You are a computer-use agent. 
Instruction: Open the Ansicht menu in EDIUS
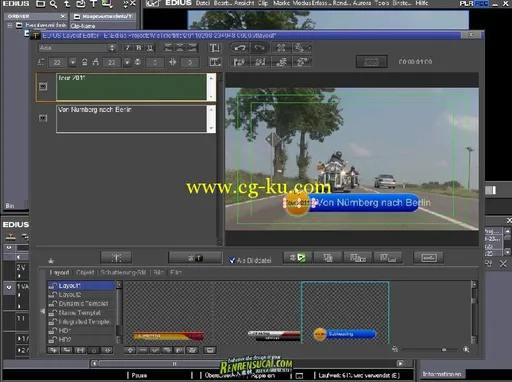pos(244,3)
